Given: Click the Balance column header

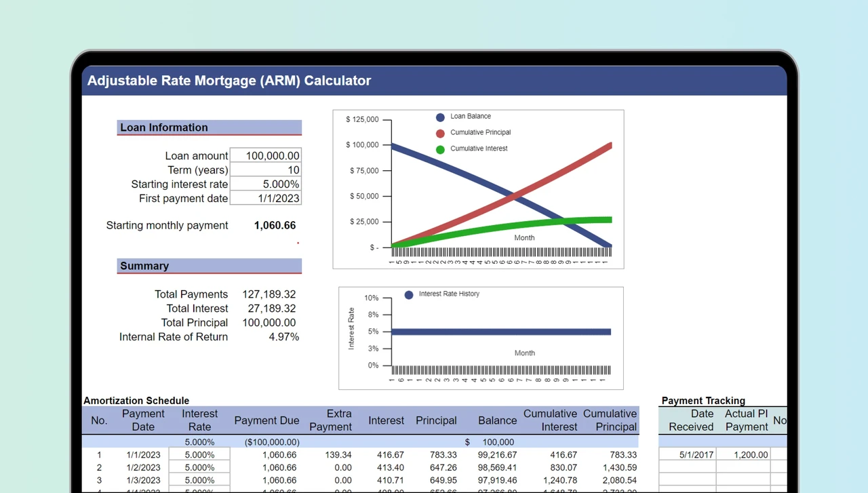Looking at the screenshot, I should tap(497, 420).
